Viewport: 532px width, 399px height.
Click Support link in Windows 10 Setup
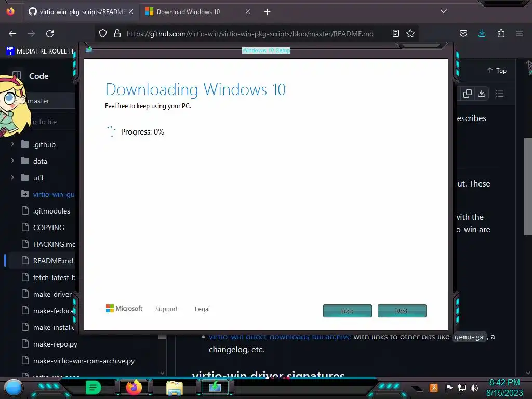(x=167, y=309)
